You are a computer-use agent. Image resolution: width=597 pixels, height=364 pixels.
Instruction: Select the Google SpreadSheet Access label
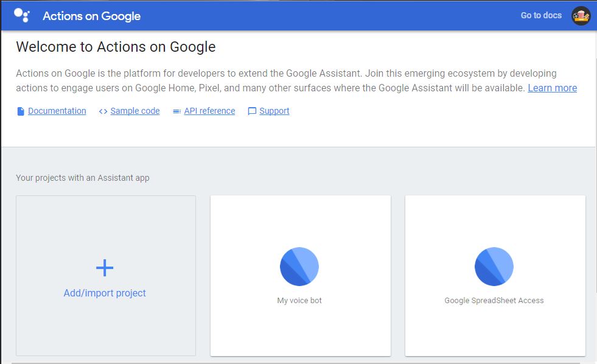[x=494, y=301]
